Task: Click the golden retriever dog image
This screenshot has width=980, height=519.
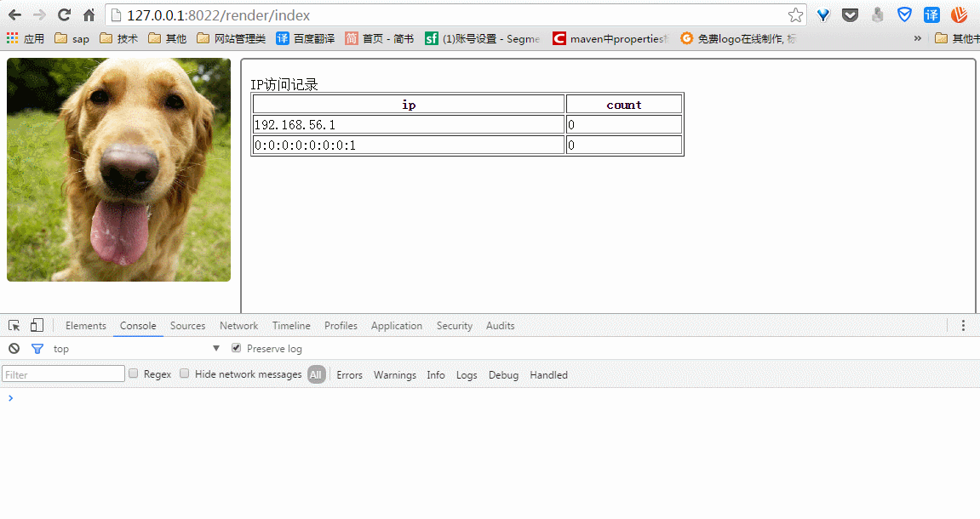Action: pos(118,170)
